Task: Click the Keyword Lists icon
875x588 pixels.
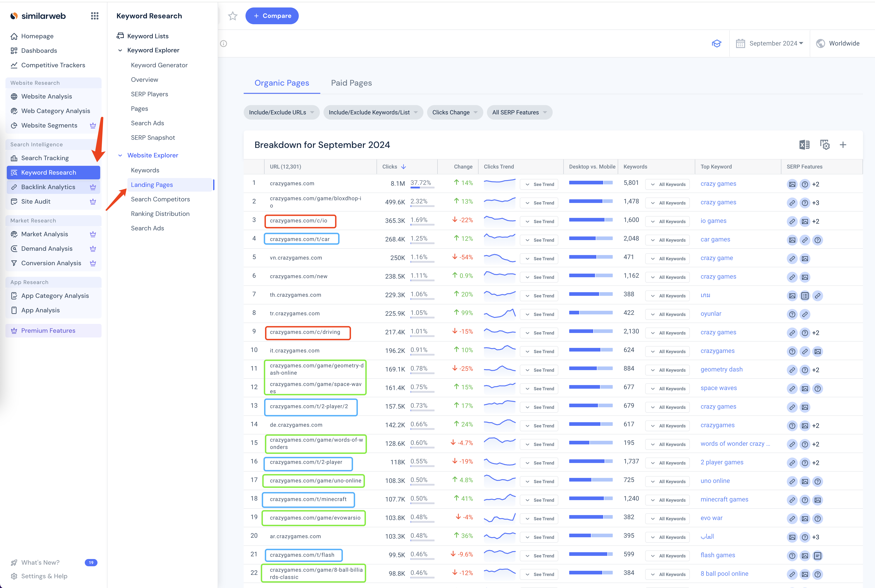Action: [120, 36]
